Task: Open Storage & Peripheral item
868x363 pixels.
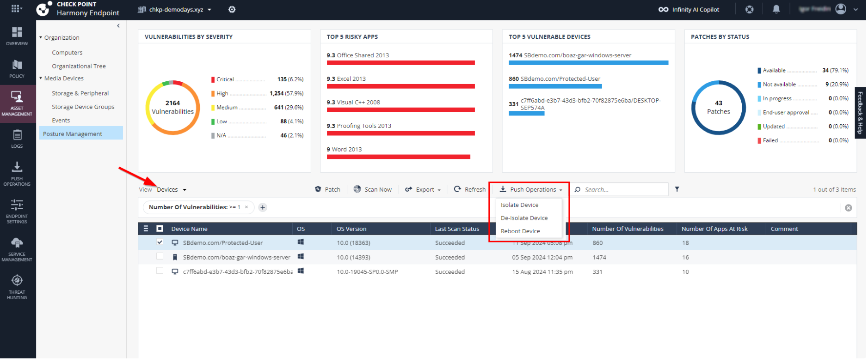Action: pyautogui.click(x=80, y=93)
